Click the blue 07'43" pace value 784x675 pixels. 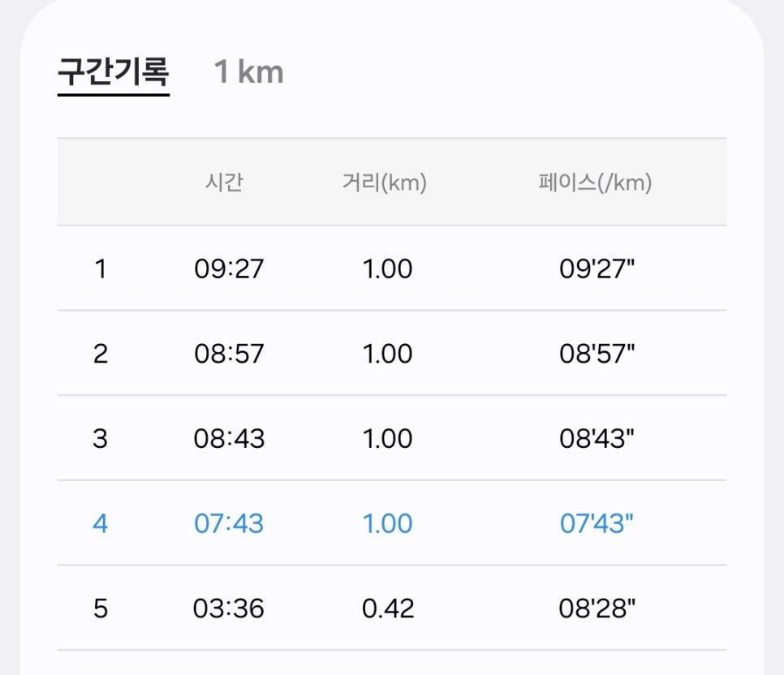(597, 523)
